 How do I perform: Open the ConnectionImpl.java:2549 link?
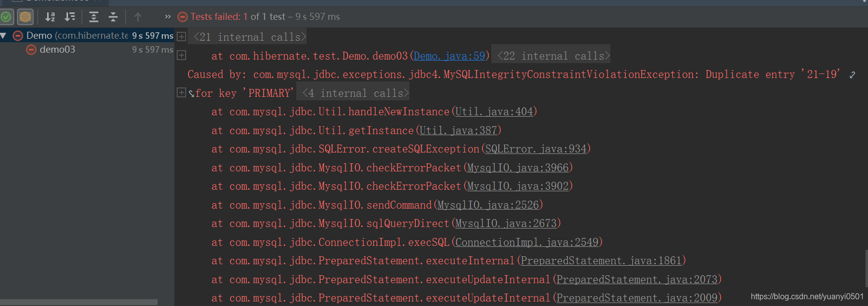pos(527,242)
